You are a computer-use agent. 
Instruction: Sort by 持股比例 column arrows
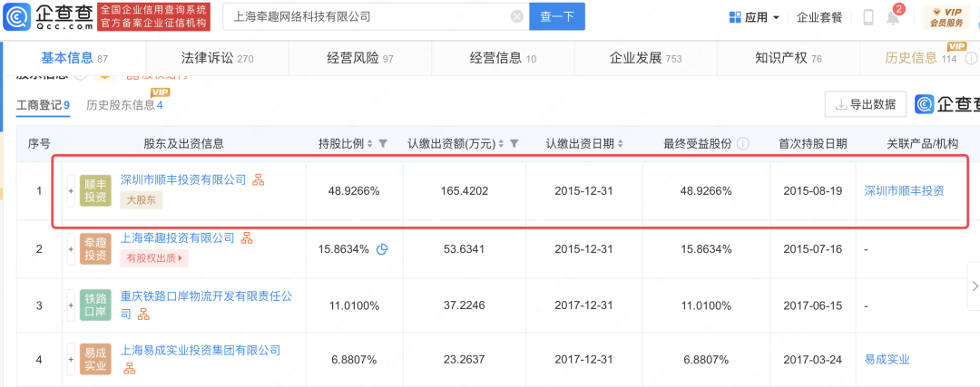(369, 144)
